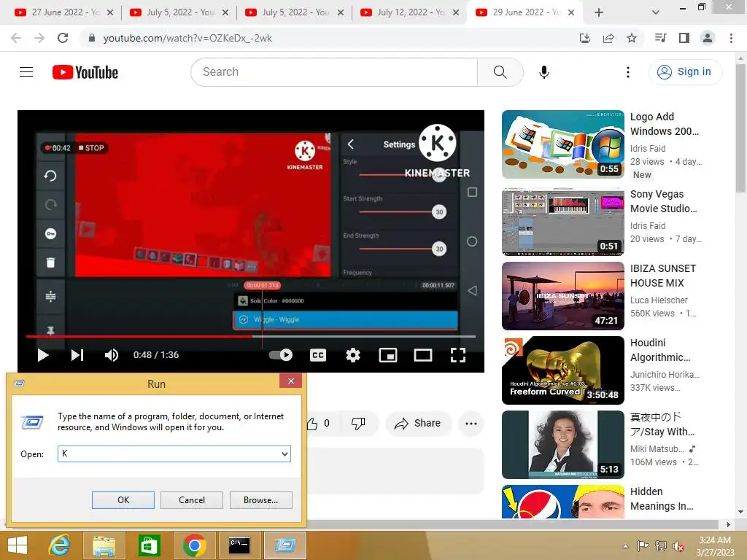Open File Explorer from taskbar

(x=104, y=545)
